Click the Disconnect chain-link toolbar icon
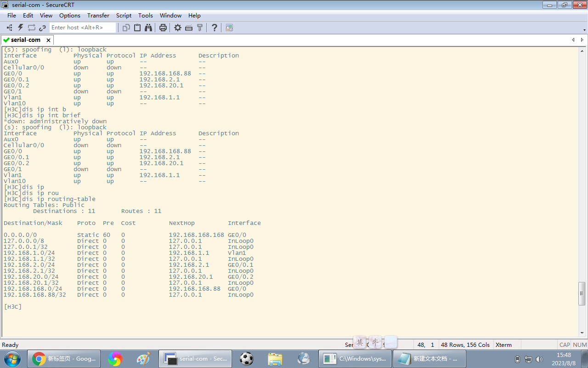 tap(42, 28)
